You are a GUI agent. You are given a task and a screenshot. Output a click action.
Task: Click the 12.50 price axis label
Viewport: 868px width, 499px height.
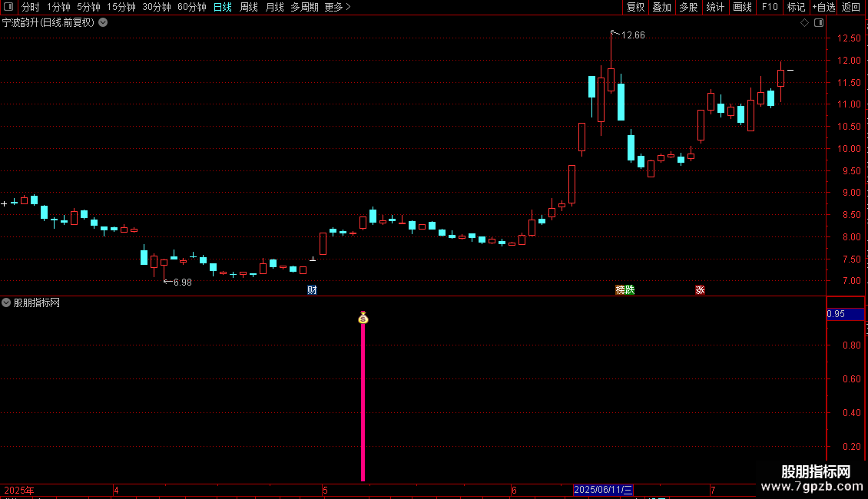click(x=849, y=38)
